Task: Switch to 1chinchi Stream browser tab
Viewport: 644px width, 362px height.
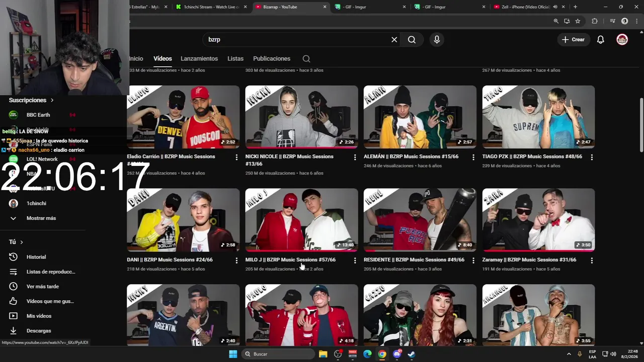Action: (211, 7)
